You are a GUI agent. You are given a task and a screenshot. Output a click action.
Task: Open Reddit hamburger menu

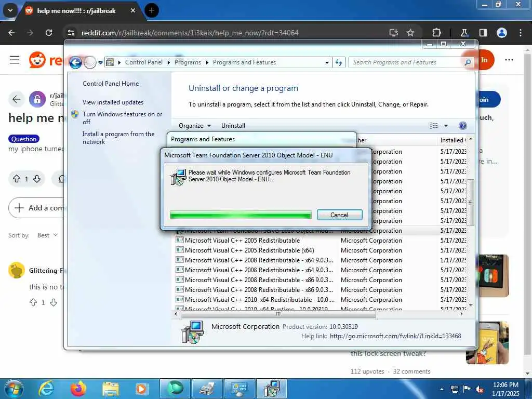15,60
